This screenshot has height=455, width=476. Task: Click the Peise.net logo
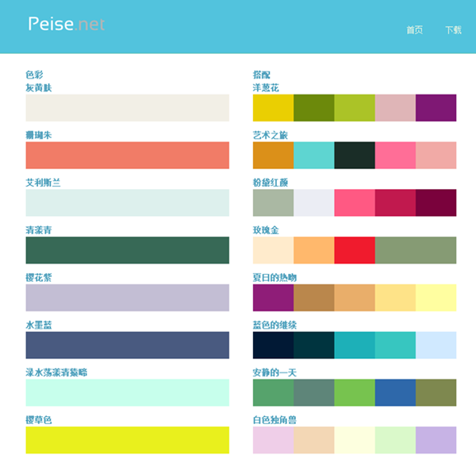coord(67,25)
